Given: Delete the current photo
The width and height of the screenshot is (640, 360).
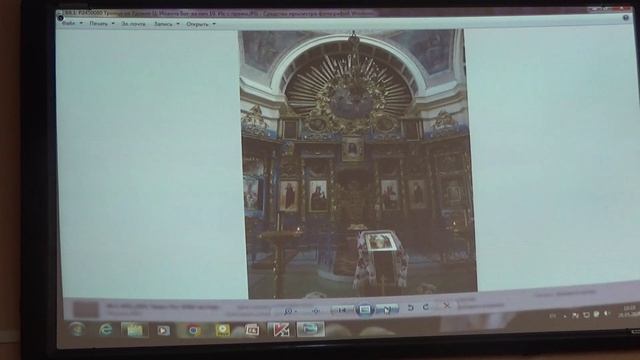Looking at the screenshot, I should tap(447, 305).
